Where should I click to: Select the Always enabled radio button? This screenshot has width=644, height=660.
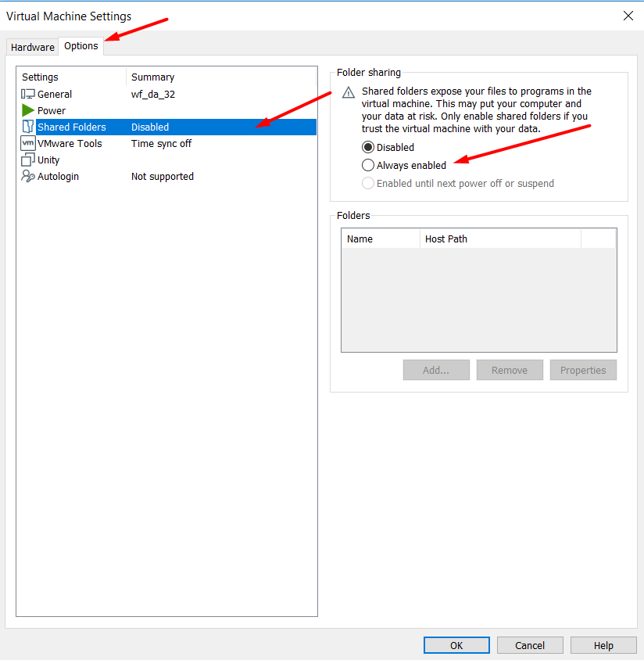[367, 165]
